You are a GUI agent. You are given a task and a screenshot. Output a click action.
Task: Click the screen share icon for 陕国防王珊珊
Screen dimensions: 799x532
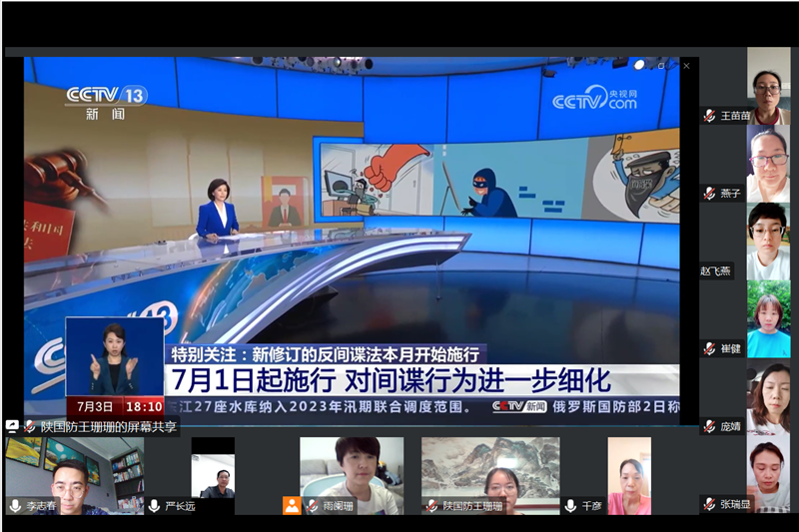(x=12, y=425)
